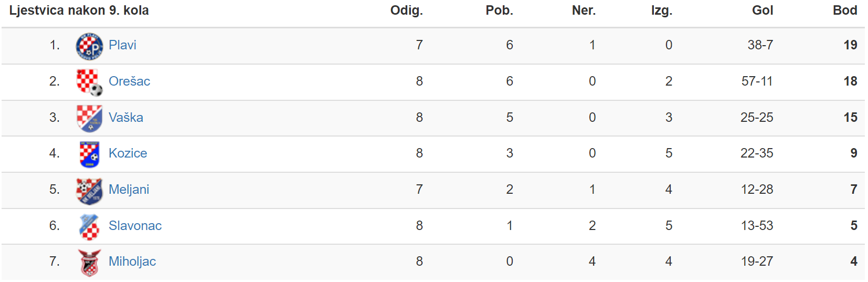
Task: Open the Slavonac team link
Action: point(135,226)
